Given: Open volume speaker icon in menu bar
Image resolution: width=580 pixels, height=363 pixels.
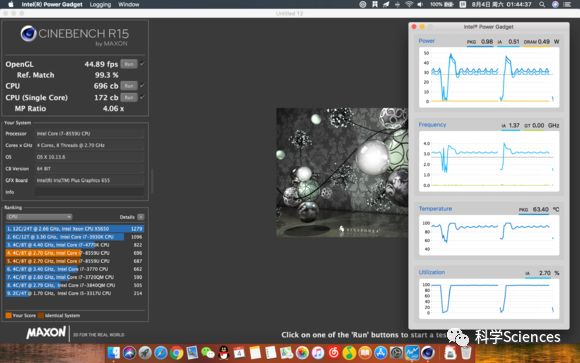Looking at the screenshot, I should 420,4.
